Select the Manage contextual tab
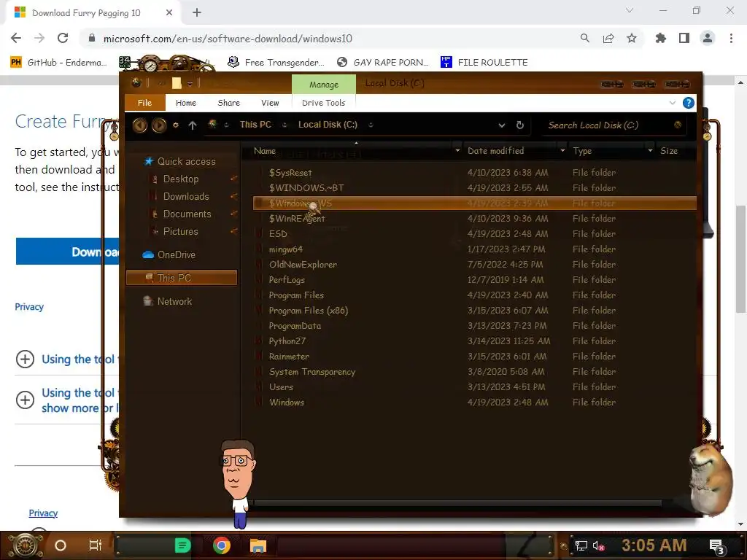The height and width of the screenshot is (560, 747). [x=324, y=85]
